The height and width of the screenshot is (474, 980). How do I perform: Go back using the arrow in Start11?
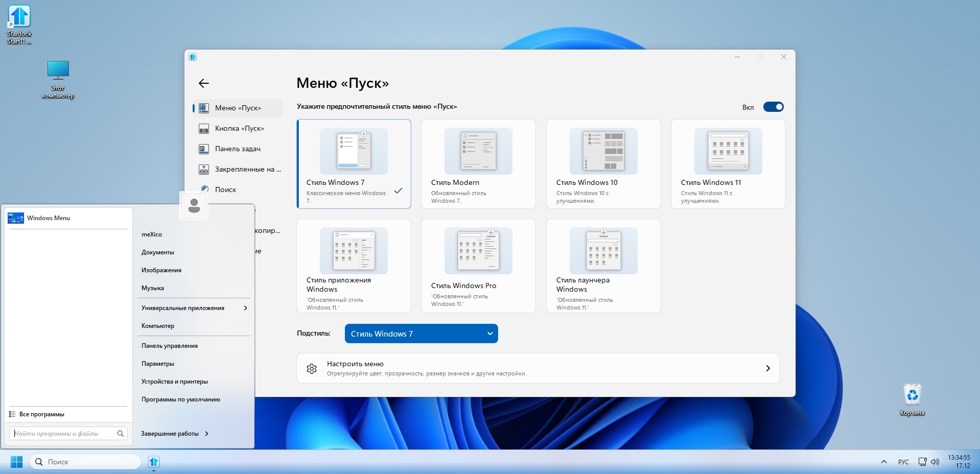(204, 83)
